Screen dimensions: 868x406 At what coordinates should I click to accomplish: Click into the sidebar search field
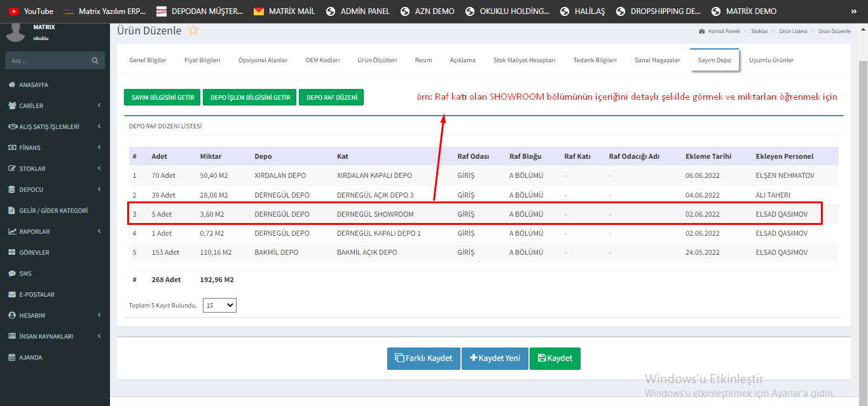click(x=48, y=61)
